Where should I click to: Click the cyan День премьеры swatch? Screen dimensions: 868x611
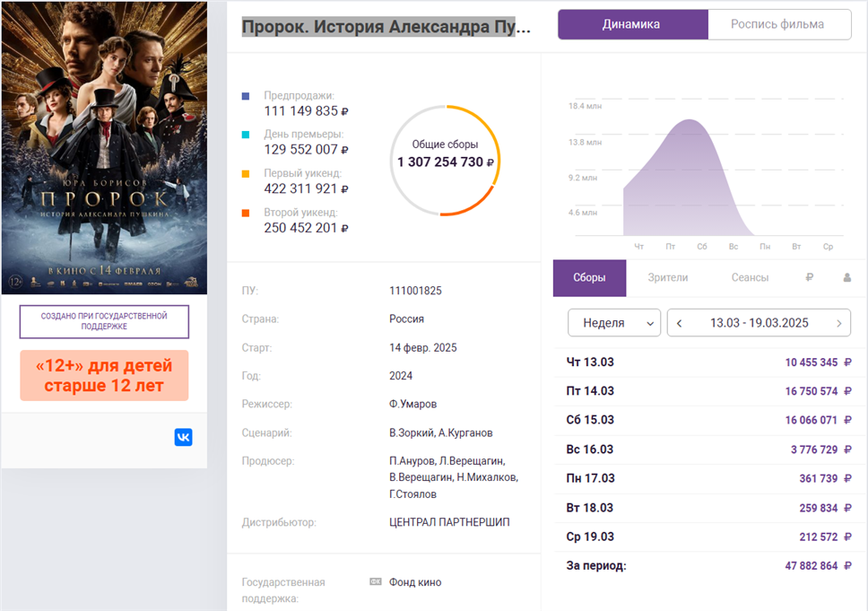(x=246, y=135)
